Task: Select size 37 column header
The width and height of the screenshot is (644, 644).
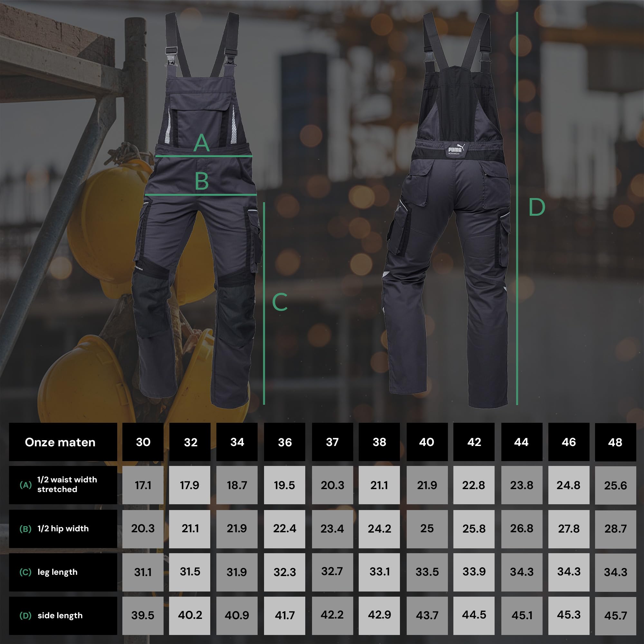Action: [332, 442]
